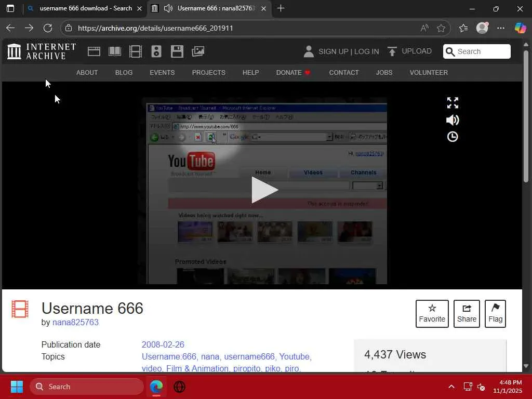Open a new browser tab

point(281,8)
